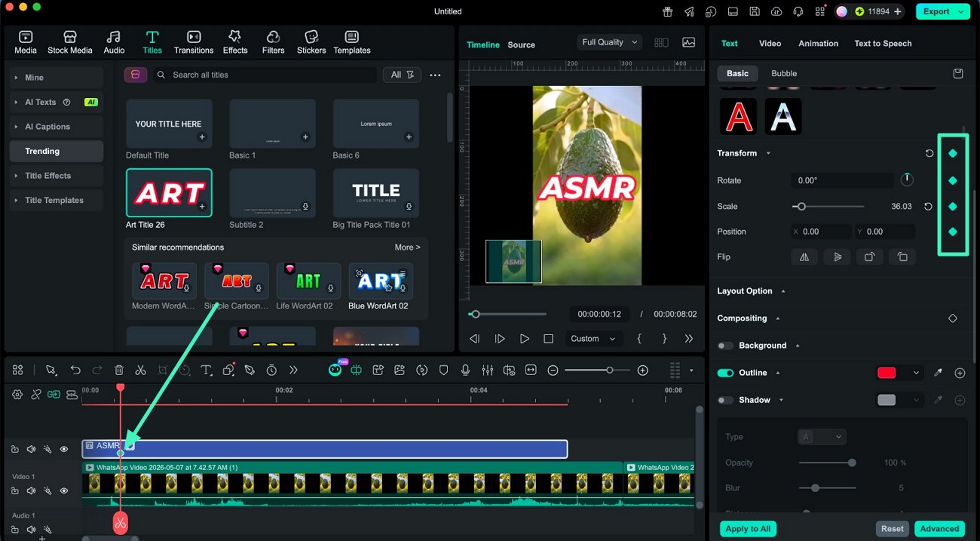
Task: Delete selected clip with trash icon
Action: 119,370
